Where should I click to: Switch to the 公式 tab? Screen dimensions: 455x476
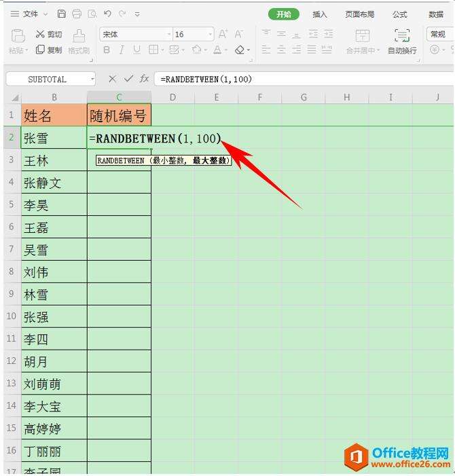[399, 14]
